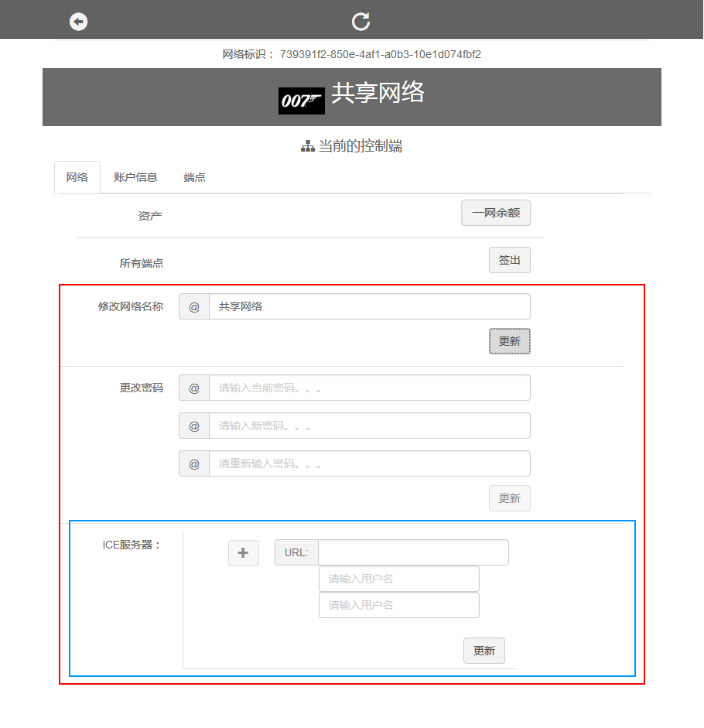Open the 账户信息 tab

point(135,177)
